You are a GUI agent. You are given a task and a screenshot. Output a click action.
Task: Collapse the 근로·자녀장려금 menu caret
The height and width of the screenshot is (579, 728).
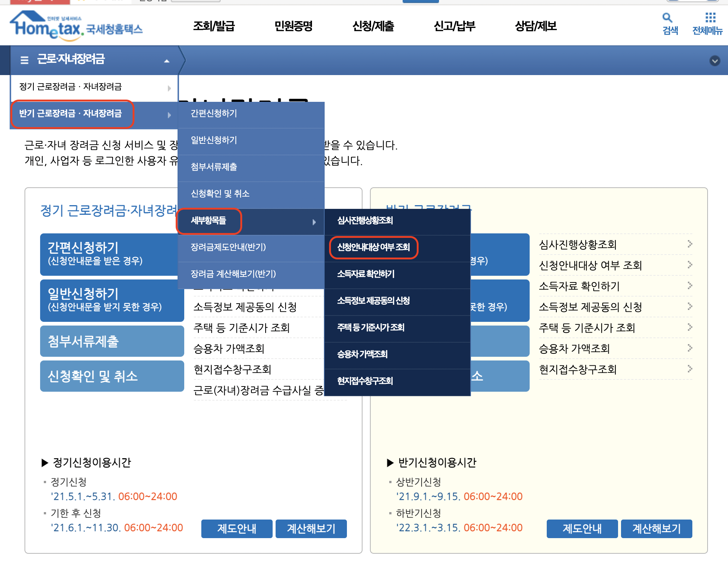pyautogui.click(x=167, y=61)
